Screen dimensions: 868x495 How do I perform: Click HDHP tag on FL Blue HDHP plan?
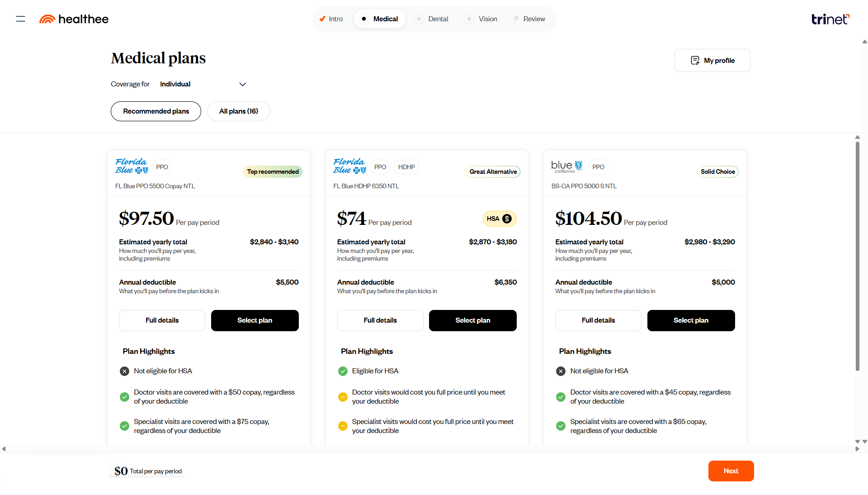[x=406, y=167]
